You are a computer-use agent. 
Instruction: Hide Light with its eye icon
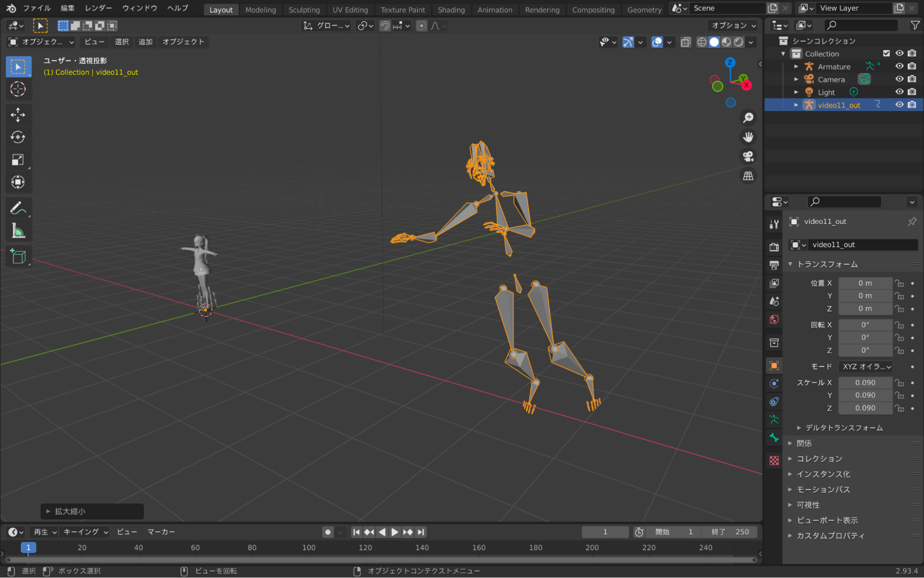[x=899, y=92]
